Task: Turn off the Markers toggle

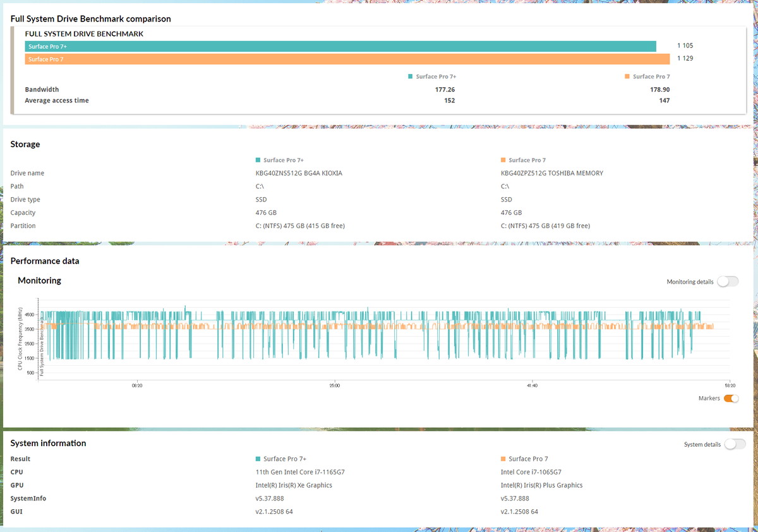Action: point(731,399)
